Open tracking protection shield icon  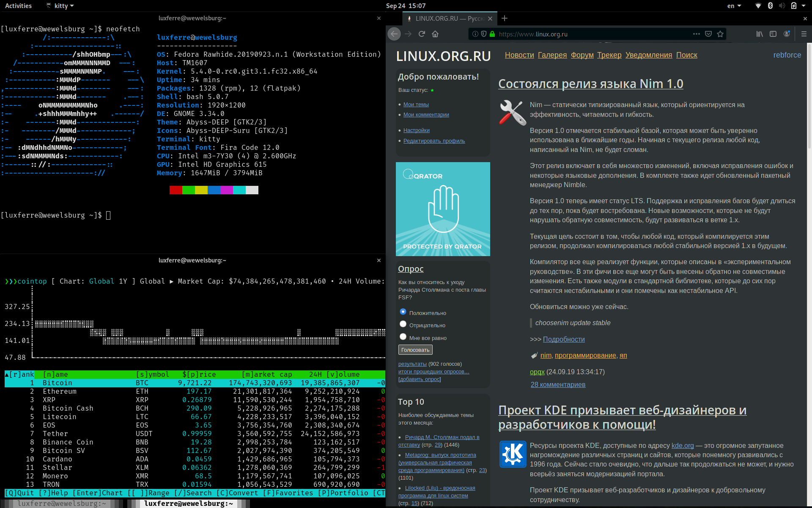tap(484, 34)
